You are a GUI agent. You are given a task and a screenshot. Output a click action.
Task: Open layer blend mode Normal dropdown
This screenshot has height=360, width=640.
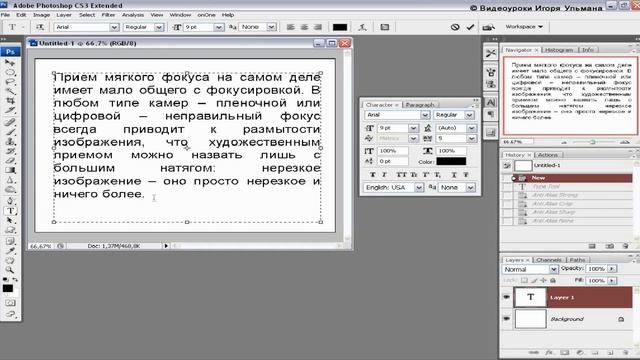pos(553,269)
